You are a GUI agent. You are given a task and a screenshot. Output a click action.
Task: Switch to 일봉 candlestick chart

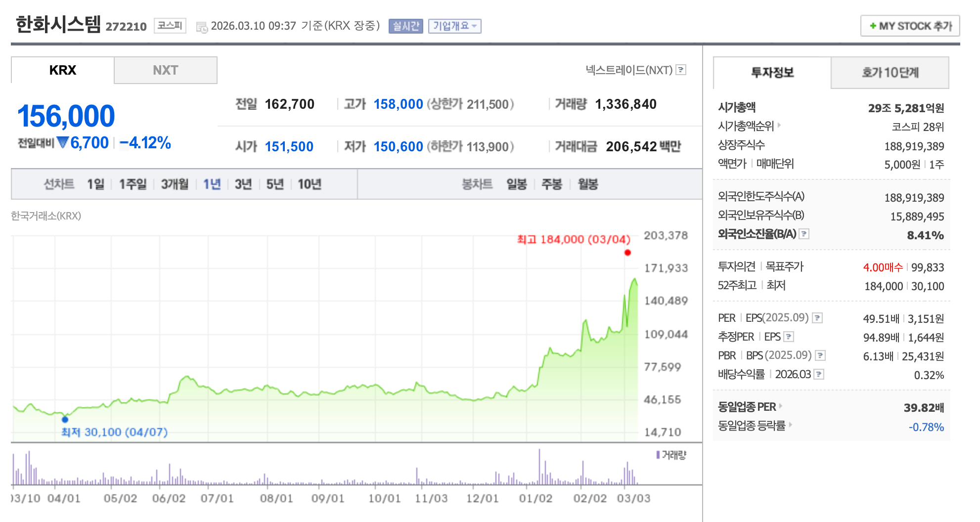pos(517,184)
